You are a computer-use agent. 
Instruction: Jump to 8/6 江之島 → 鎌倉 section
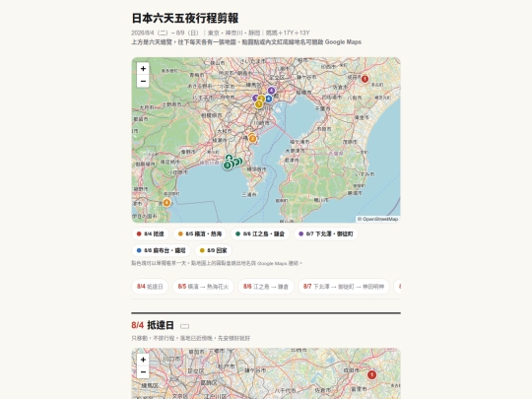[266, 287]
